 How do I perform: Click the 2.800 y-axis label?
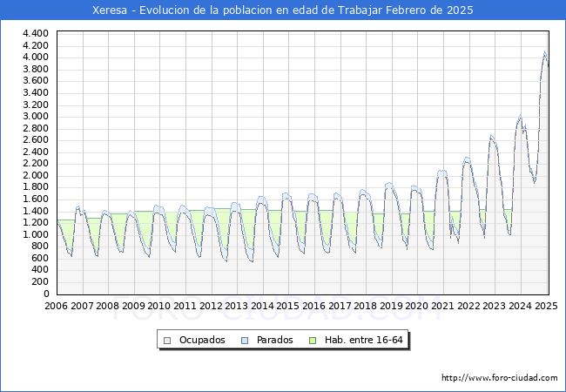point(36,128)
